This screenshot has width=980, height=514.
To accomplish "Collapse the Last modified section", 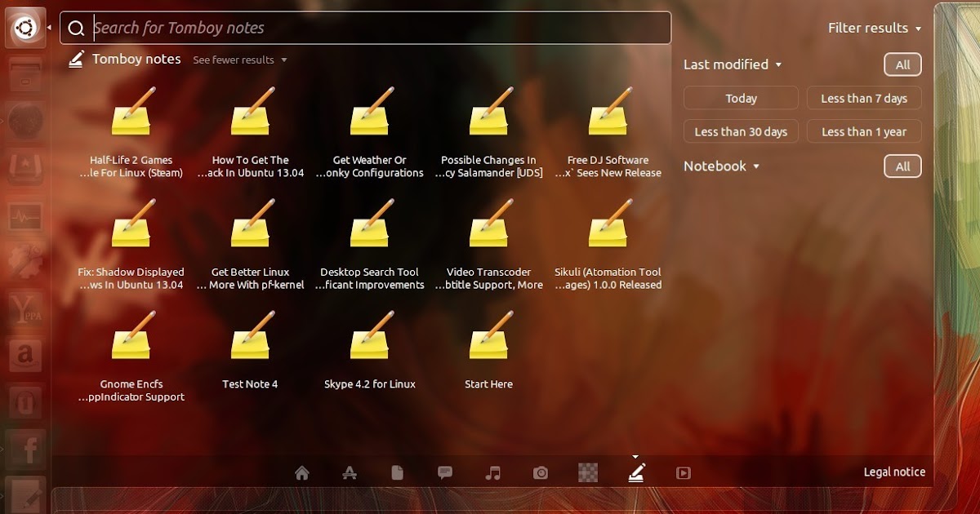I will (x=733, y=64).
